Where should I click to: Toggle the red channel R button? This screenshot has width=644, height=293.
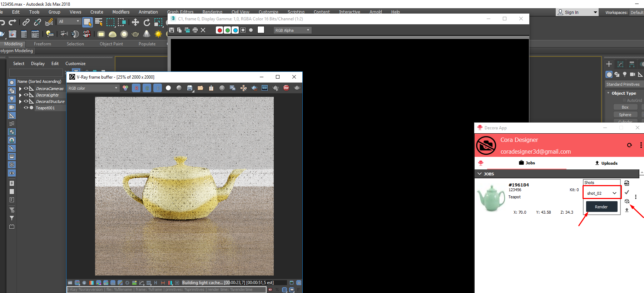[x=136, y=88]
